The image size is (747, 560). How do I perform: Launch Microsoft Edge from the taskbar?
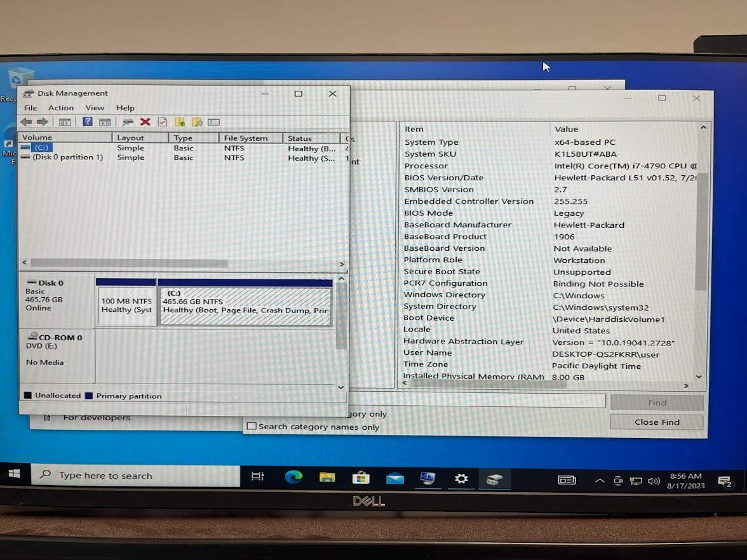coord(293,477)
